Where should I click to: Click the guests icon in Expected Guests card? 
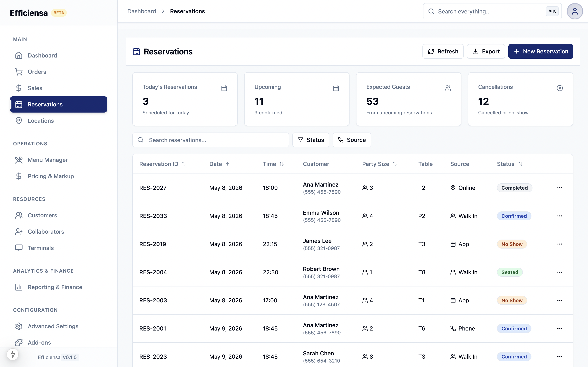pyautogui.click(x=448, y=88)
